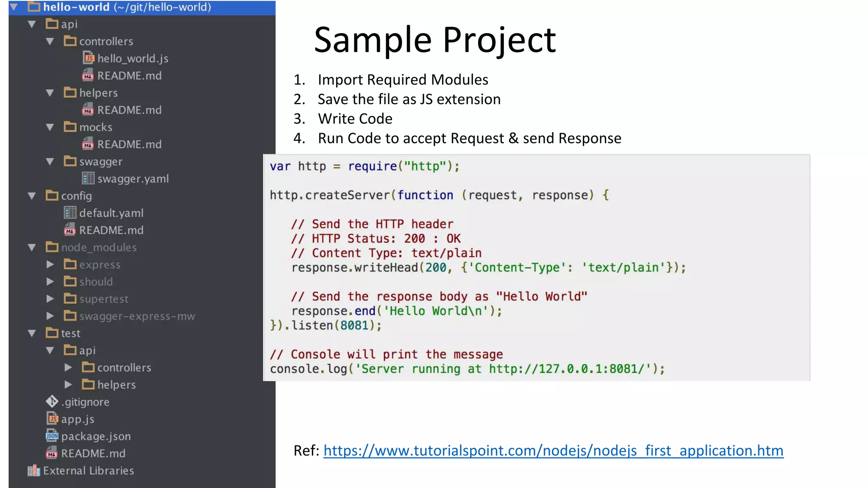This screenshot has height=488, width=868.
Task: Collapse the hello-world root project arrow
Action: coord(14,7)
